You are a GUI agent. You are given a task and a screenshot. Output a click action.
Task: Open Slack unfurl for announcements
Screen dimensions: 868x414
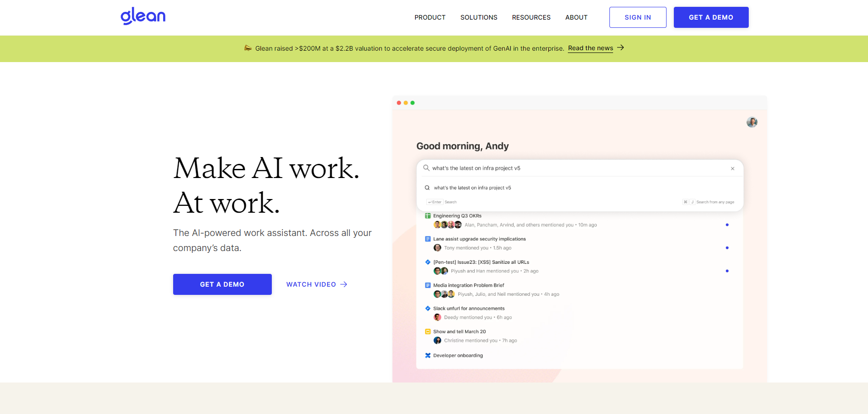coord(469,309)
